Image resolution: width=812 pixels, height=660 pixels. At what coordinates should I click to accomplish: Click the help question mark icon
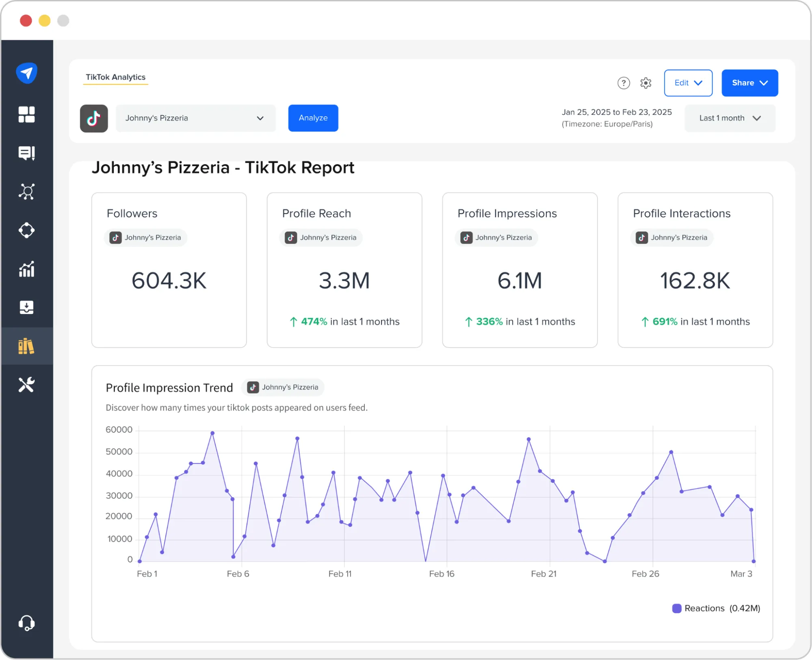[x=623, y=83]
